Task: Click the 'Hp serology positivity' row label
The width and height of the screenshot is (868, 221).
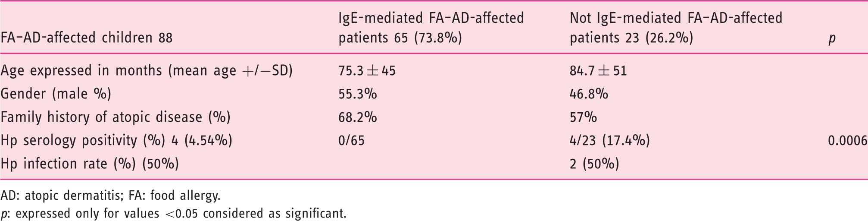Action: (x=117, y=141)
